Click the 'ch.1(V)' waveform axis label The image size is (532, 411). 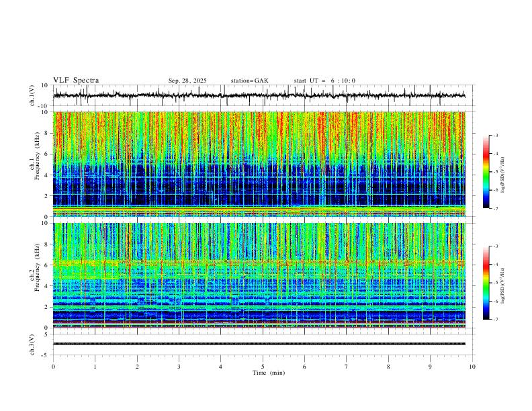[32, 95]
